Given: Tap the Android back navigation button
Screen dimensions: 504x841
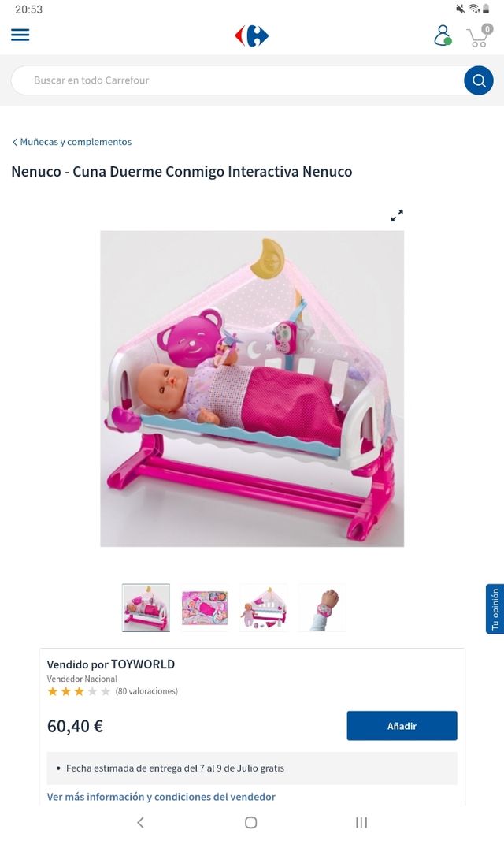Looking at the screenshot, I should tap(140, 822).
